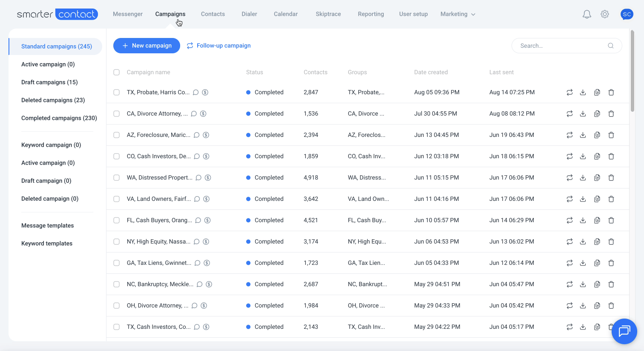Click the search magnifier icon
The image size is (644, 351).
[611, 46]
